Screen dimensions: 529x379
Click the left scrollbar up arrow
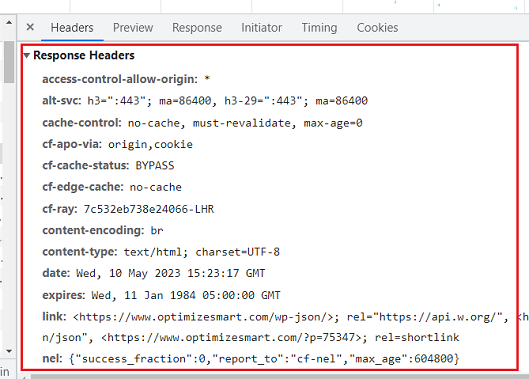click(9, 23)
